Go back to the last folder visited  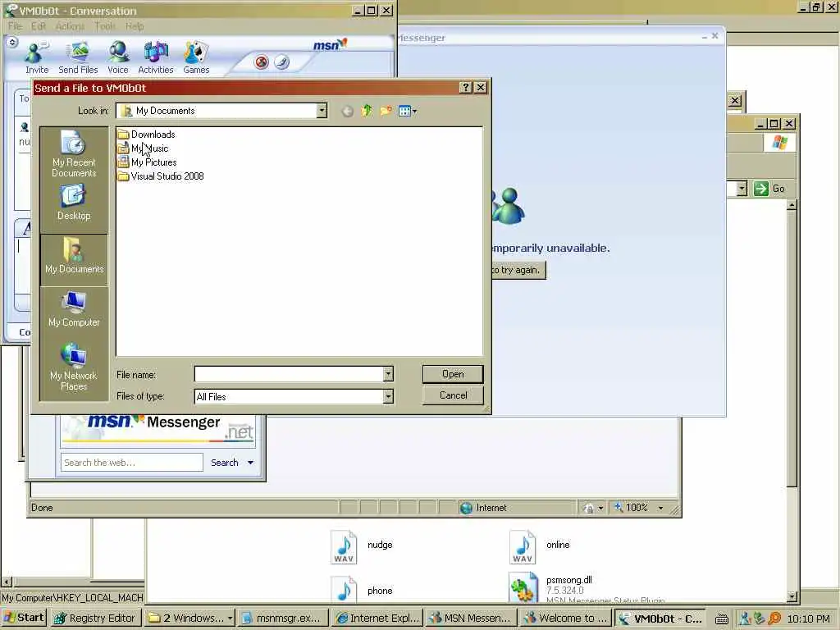[347, 111]
